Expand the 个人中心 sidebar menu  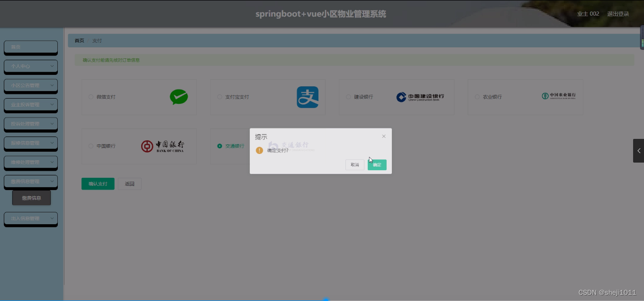30,66
